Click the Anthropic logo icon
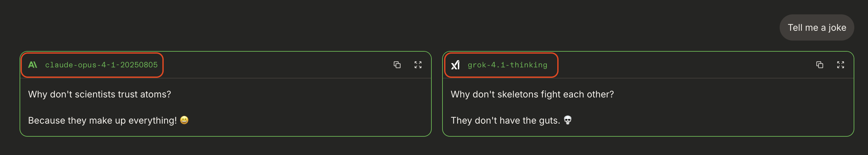868x155 pixels. (32, 64)
